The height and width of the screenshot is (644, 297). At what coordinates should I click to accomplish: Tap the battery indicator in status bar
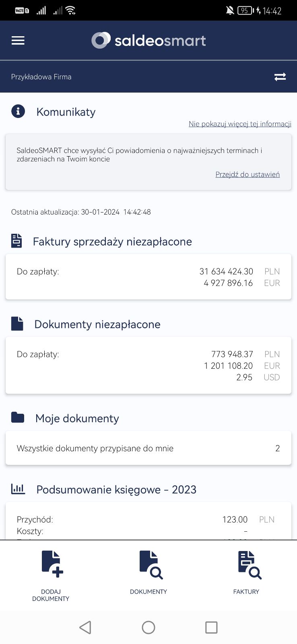click(246, 10)
